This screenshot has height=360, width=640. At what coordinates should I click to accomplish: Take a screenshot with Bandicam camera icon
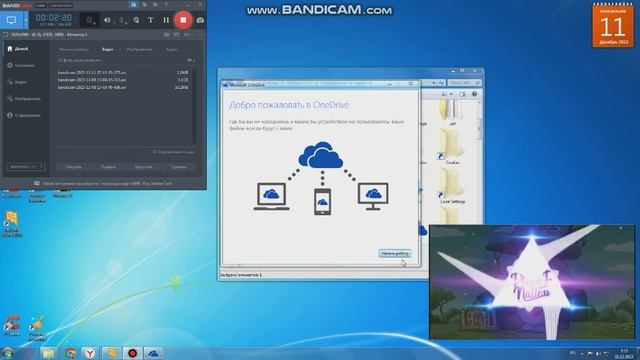click(200, 20)
